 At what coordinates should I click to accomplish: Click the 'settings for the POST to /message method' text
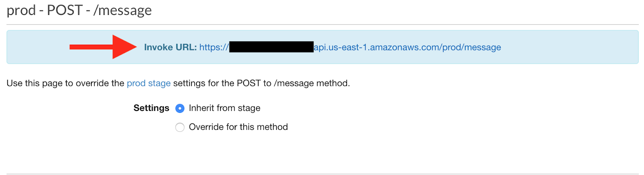point(262,83)
